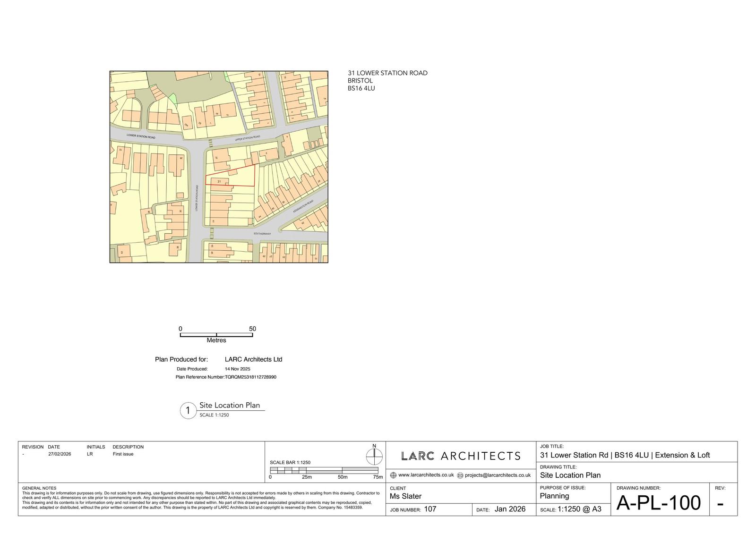Click the projects@larcarchitects.co.uk email link
The width and height of the screenshot is (756, 534).
pos(498,475)
